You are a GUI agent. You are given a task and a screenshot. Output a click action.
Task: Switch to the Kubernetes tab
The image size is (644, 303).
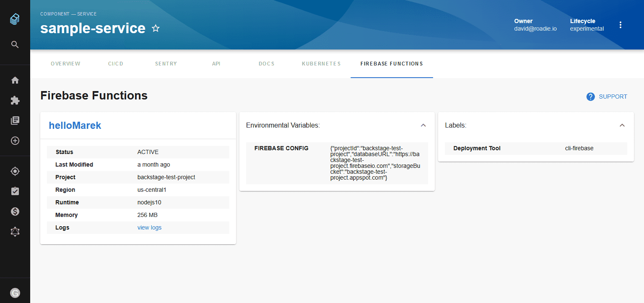pyautogui.click(x=321, y=64)
